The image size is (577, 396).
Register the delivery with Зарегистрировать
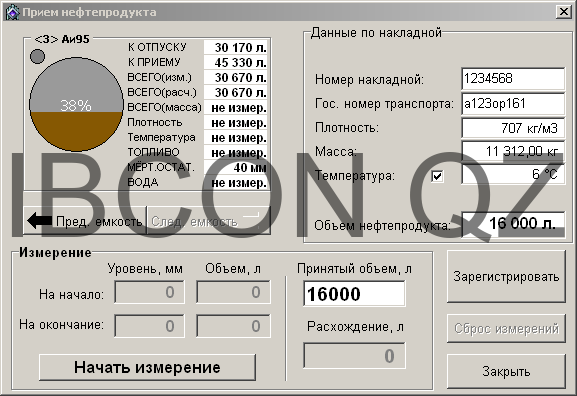click(x=506, y=276)
